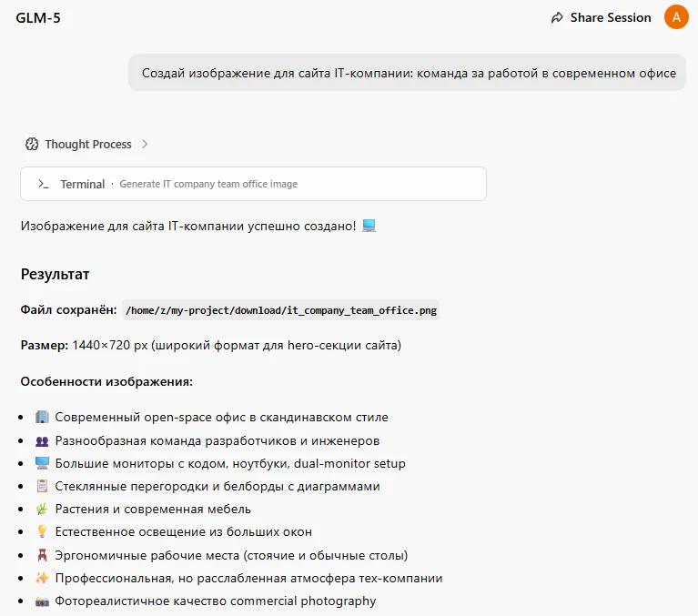Click the light bulb emoji bullet
This screenshot has width=698, height=616.
pos(42,531)
